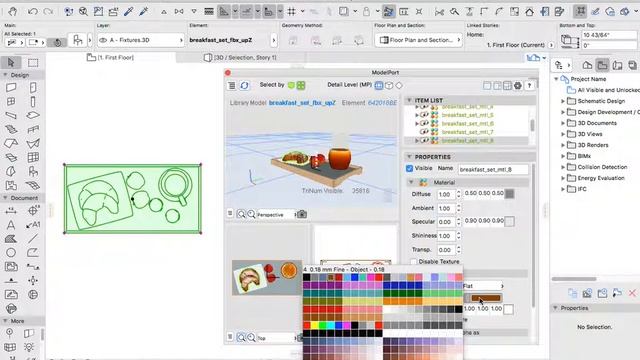
Task: Switch navigator to View Map icon
Action: 602,65
